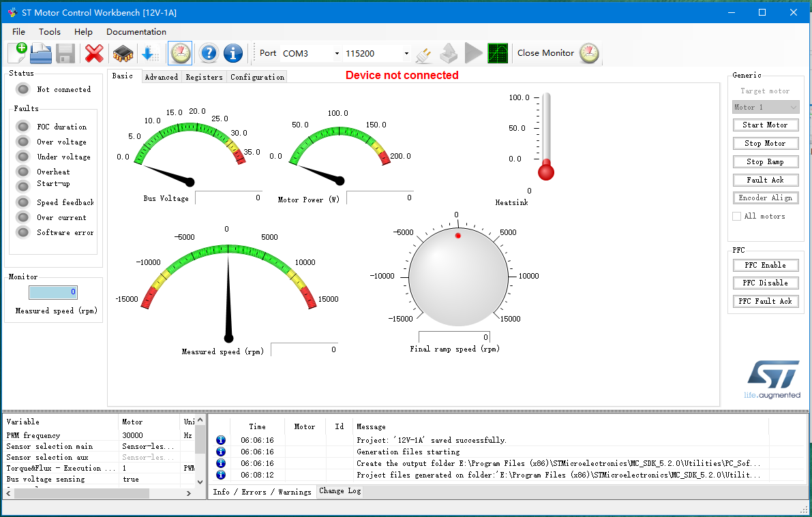
Task: Click the PFC Enable button
Action: coord(766,265)
